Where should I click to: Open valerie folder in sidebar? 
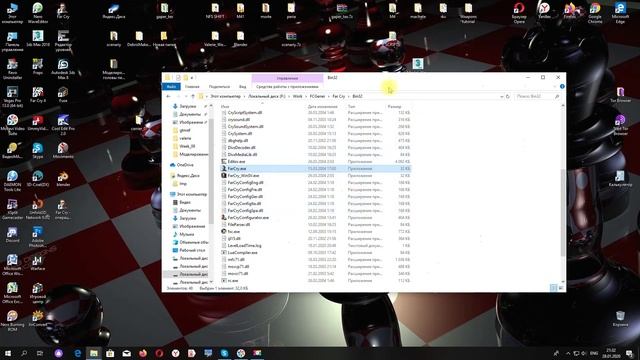185,138
